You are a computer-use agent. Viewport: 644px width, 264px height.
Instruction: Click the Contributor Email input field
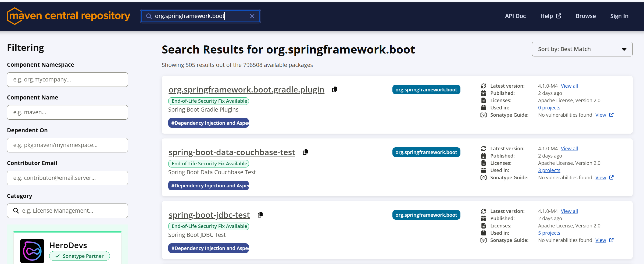click(67, 178)
